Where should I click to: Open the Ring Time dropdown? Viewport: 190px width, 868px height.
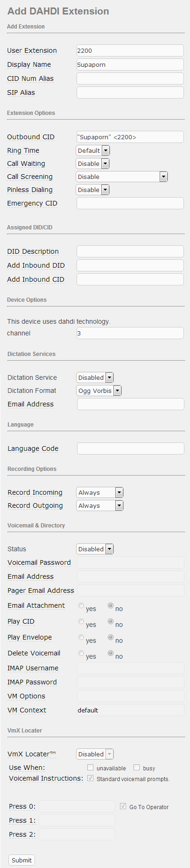pyautogui.click(x=93, y=150)
